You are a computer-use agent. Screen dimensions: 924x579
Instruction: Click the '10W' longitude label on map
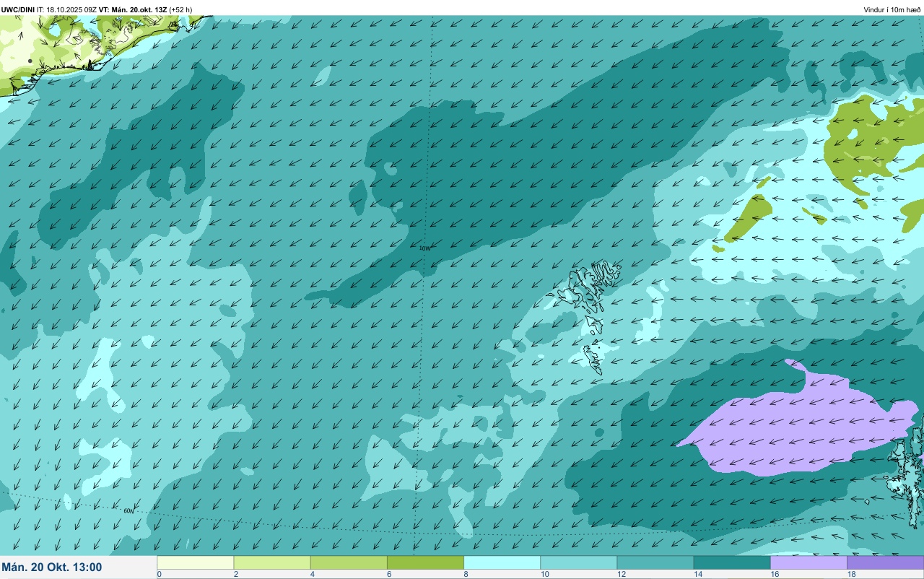pyautogui.click(x=424, y=248)
